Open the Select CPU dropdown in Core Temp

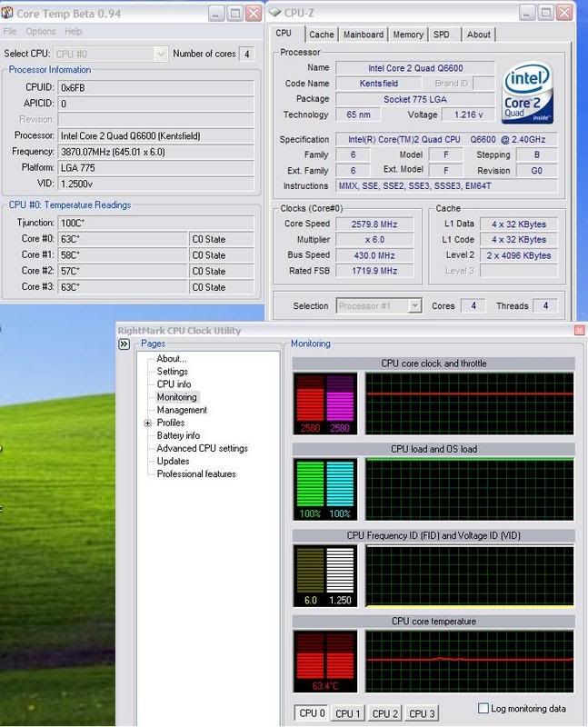111,55
